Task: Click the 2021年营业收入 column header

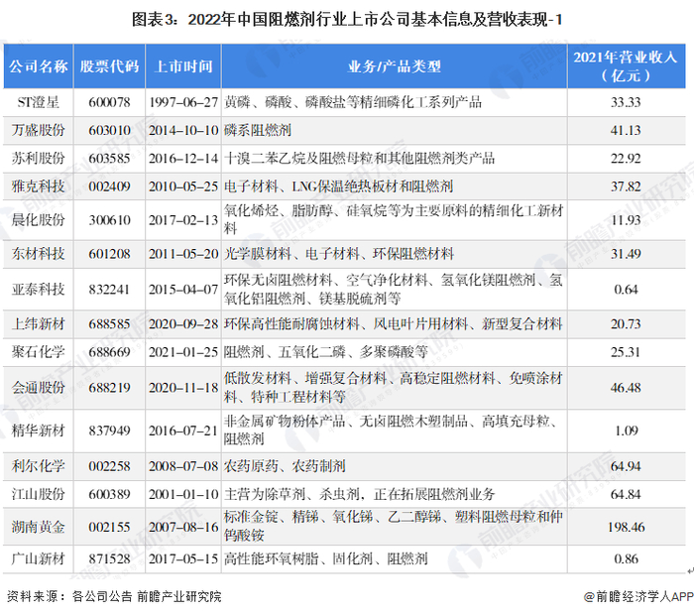Action: coord(626,66)
